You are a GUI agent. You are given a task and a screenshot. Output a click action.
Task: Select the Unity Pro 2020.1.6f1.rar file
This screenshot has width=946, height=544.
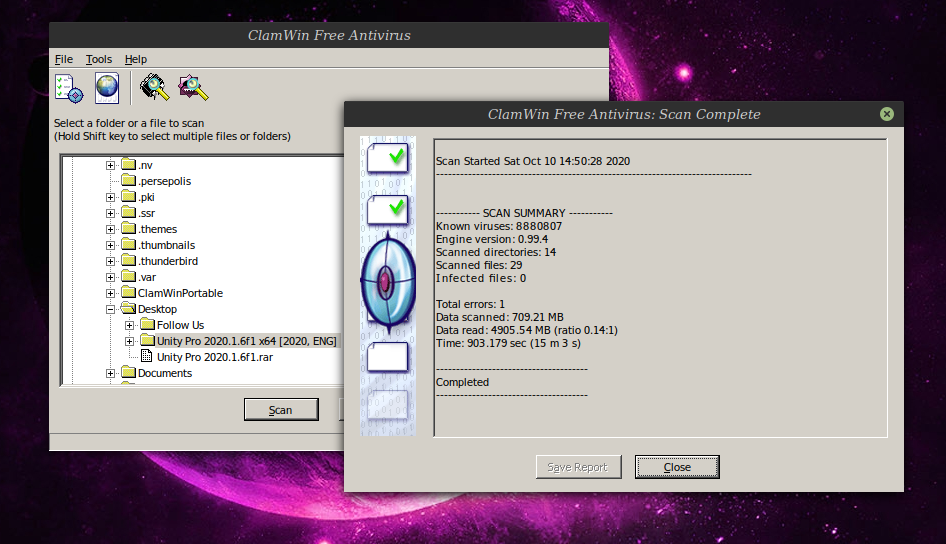(x=215, y=357)
